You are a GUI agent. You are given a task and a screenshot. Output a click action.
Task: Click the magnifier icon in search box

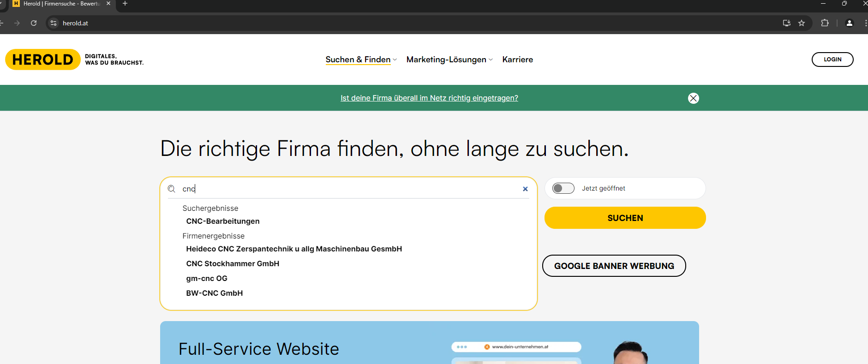[x=172, y=189]
